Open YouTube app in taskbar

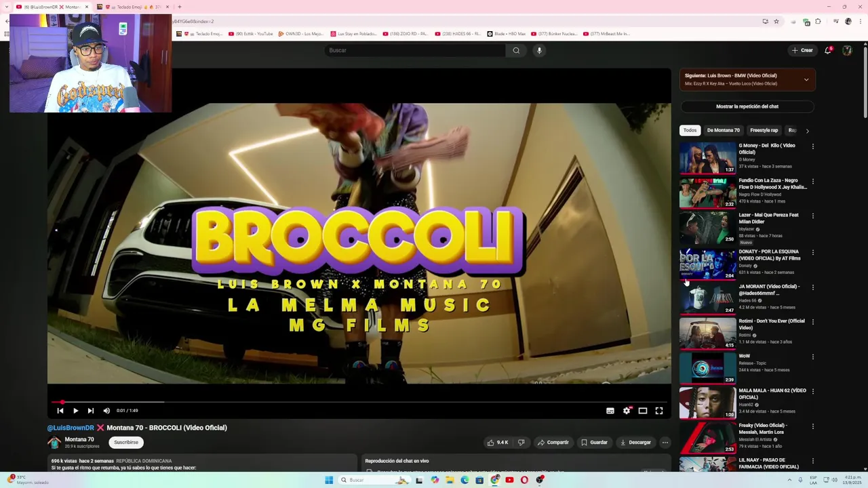509,480
